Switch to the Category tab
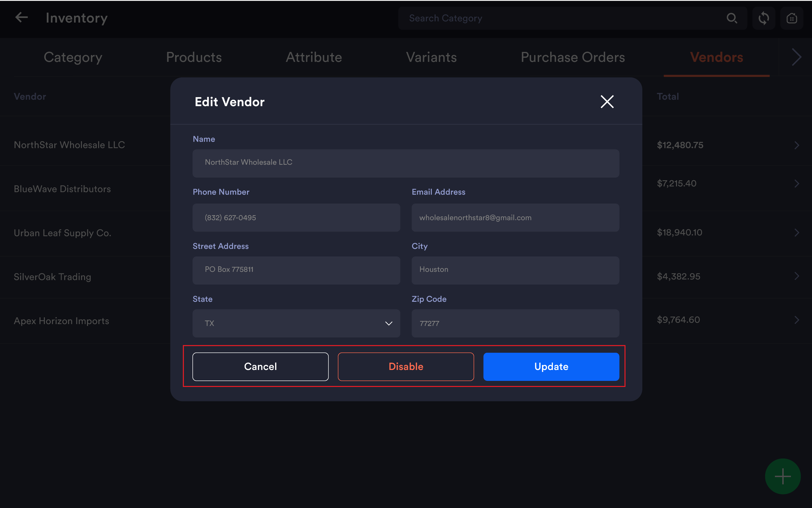The height and width of the screenshot is (508, 812). pyautogui.click(x=73, y=57)
